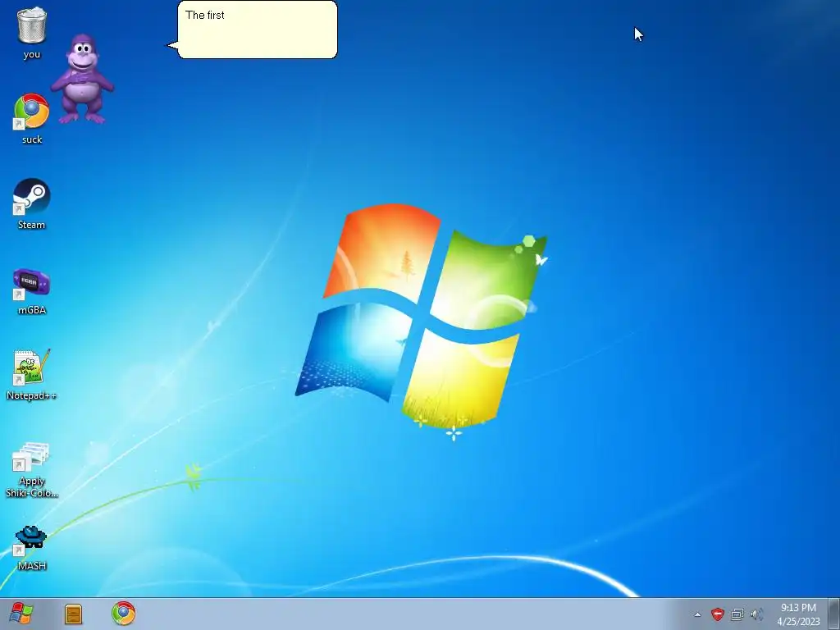Click the Show desktop strip
This screenshot has width=840, height=630.
834,614
